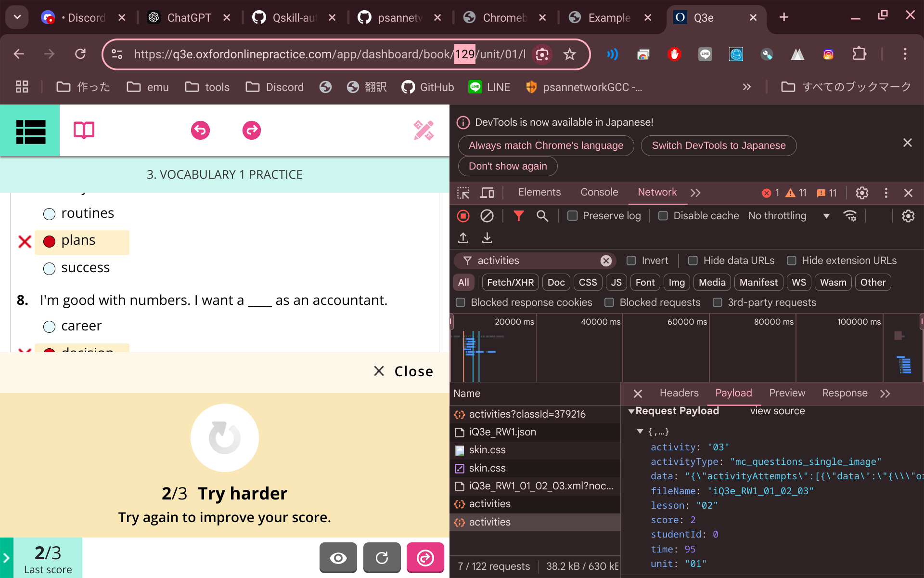Screen dimensions: 924x578
Task: Stop network recording with the red record icon
Action: coord(462,216)
